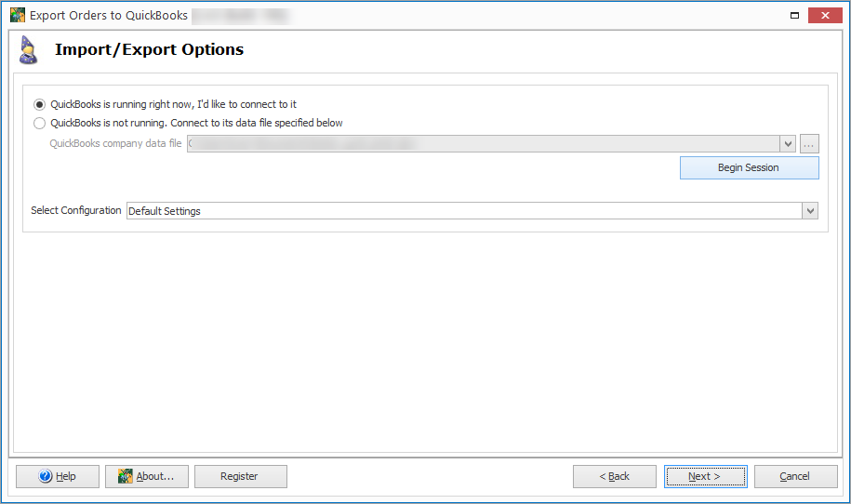Expand the Select Configuration dropdown arrow
This screenshot has height=504, width=851.
[x=810, y=211]
